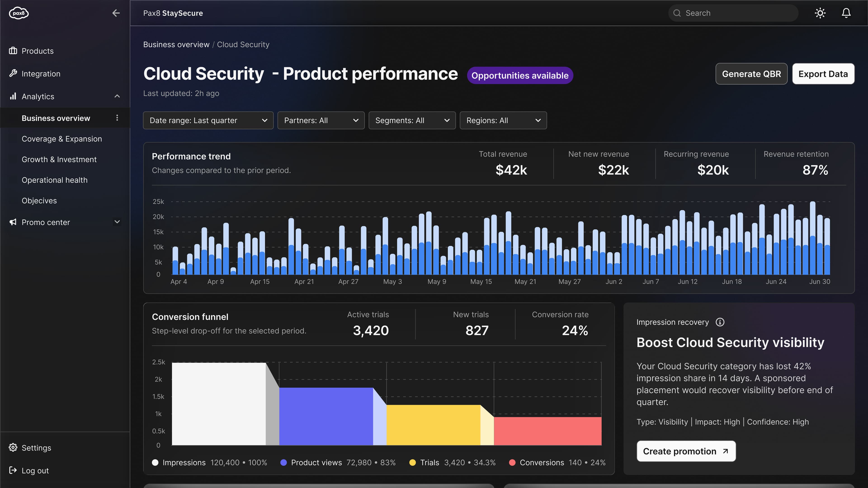Collapse the Analytics section chevron
The width and height of the screenshot is (868, 488).
click(x=117, y=96)
